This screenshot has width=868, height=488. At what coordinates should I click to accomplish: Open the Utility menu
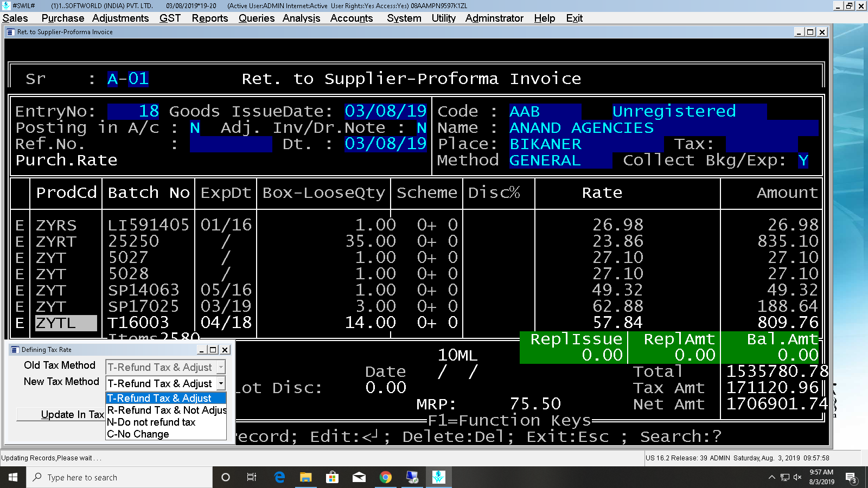443,18
